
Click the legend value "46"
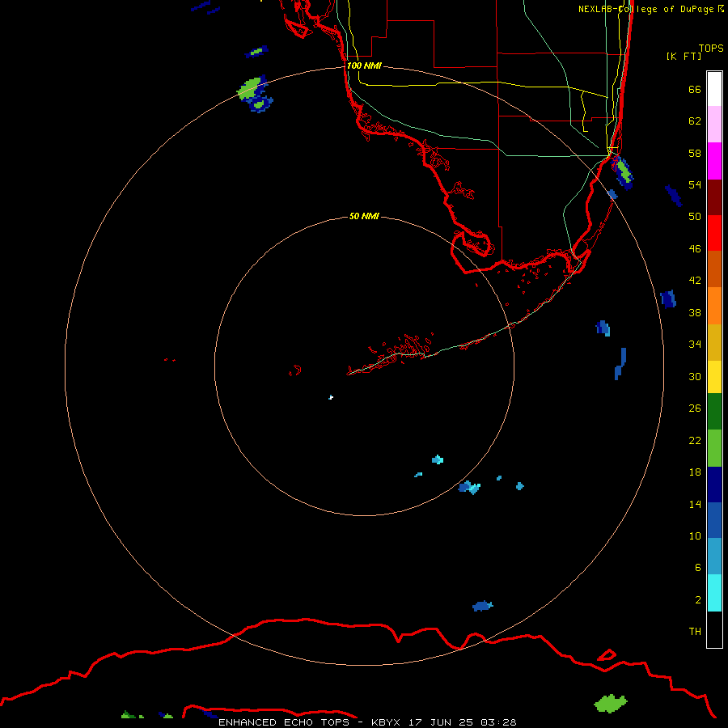pos(695,248)
